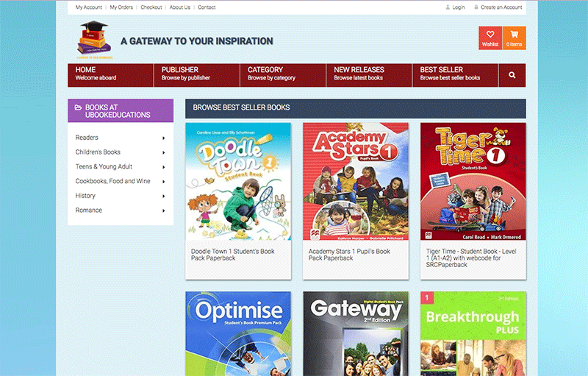Open the Contact link
Viewport: 588px width, 376px height.
[207, 7]
